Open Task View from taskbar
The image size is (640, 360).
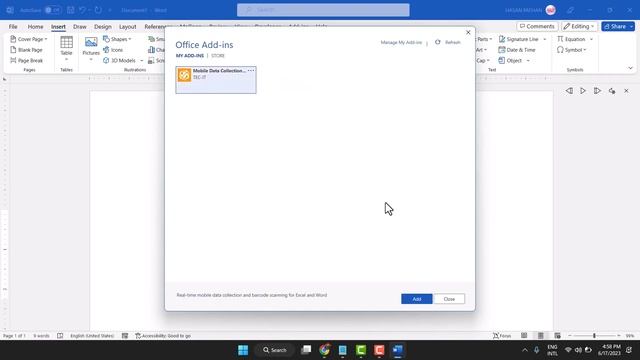306,350
